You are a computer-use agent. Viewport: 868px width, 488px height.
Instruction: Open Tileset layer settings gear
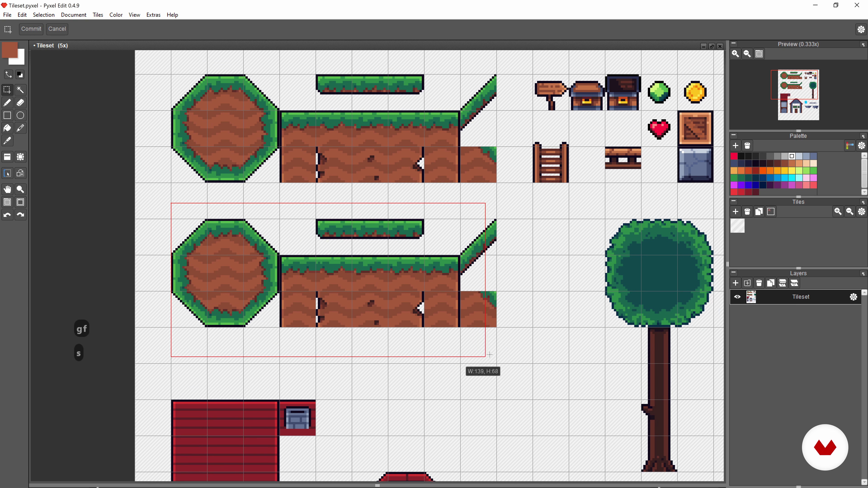pyautogui.click(x=853, y=297)
